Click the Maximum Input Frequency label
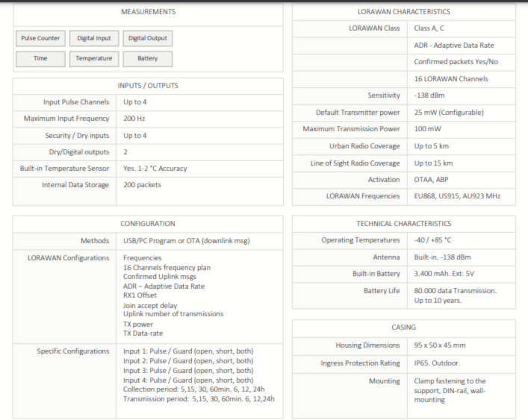Screen dimensions: 528x420 click(66, 119)
